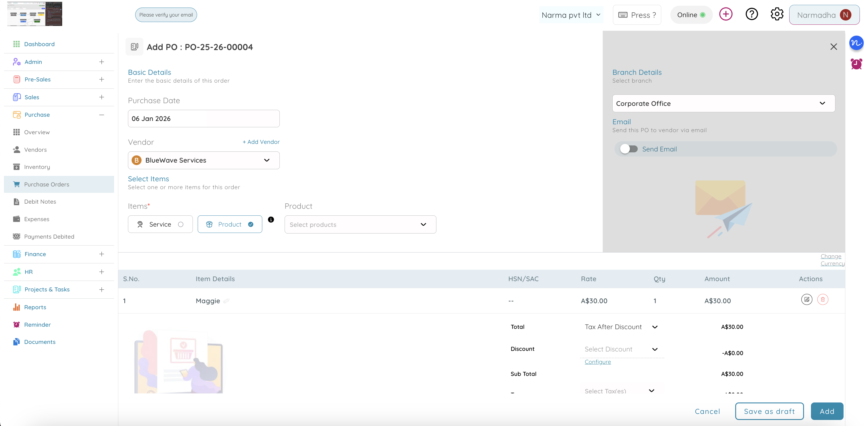Open the alarm clock reminder icon
The width and height of the screenshot is (868, 426).
pyautogui.click(x=856, y=64)
